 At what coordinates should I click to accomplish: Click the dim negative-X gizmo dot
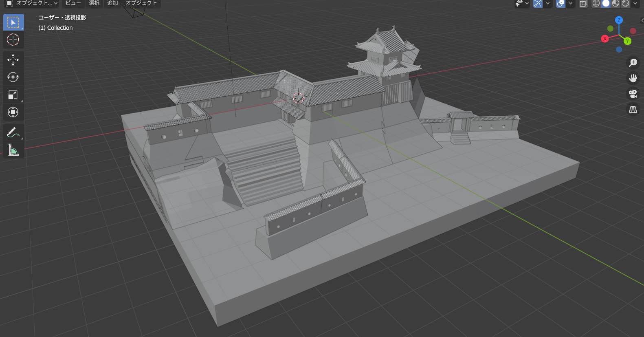point(633,31)
